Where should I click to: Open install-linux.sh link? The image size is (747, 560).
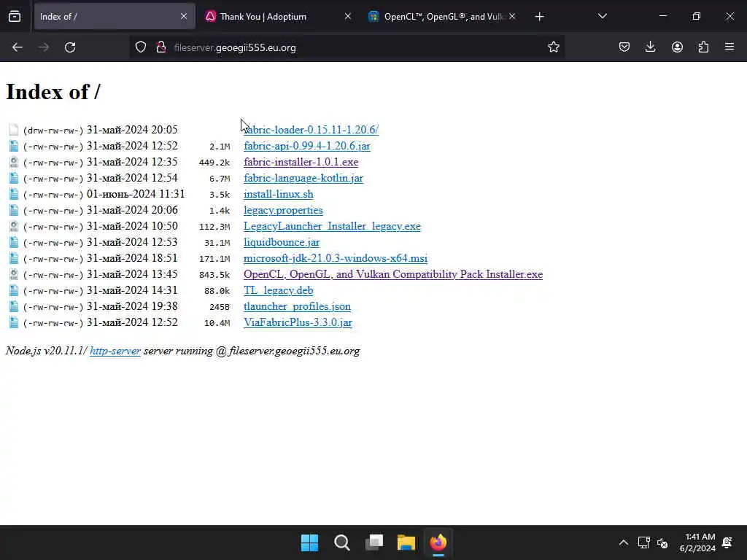coord(279,194)
